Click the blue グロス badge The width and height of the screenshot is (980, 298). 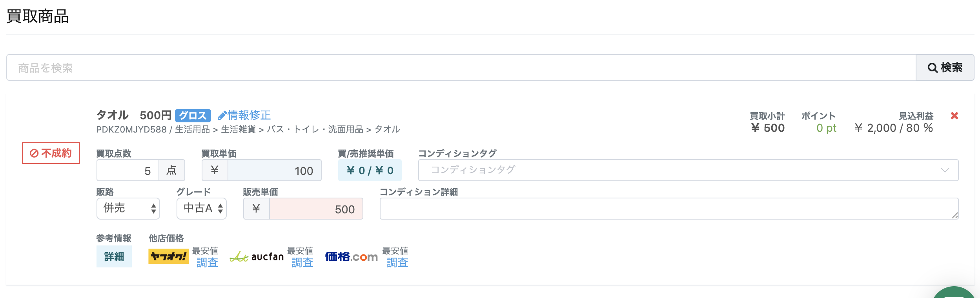tap(193, 116)
